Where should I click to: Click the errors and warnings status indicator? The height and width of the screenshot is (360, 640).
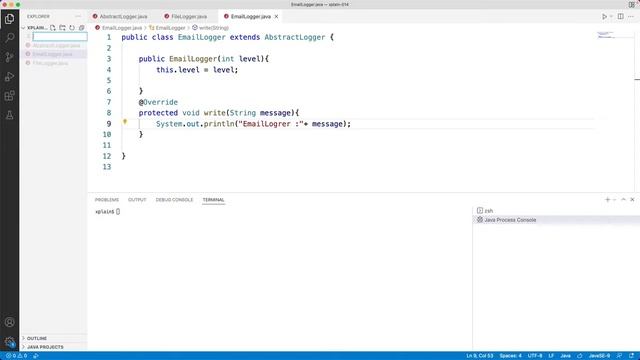pyautogui.click(x=16, y=356)
